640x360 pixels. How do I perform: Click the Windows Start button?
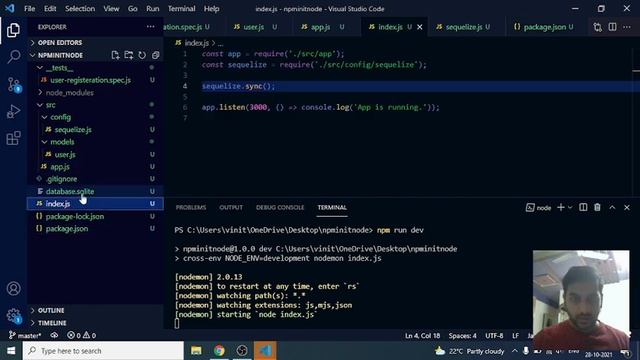[11, 351]
